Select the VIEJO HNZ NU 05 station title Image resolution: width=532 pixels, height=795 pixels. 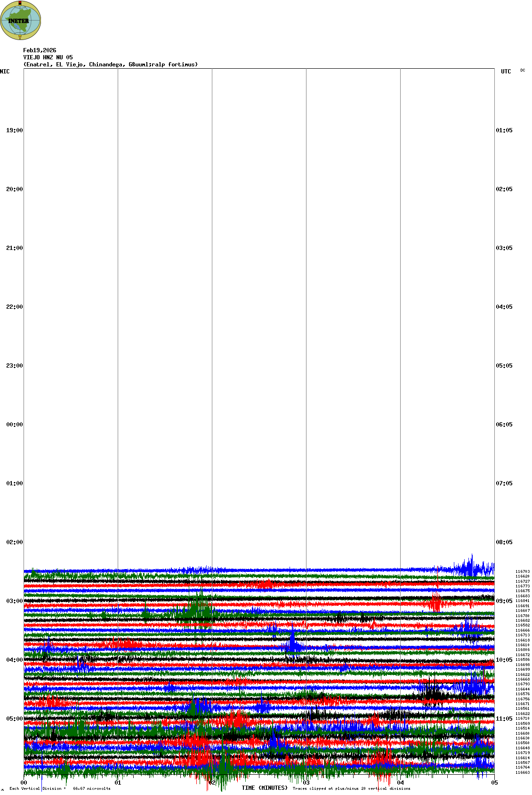(48, 57)
